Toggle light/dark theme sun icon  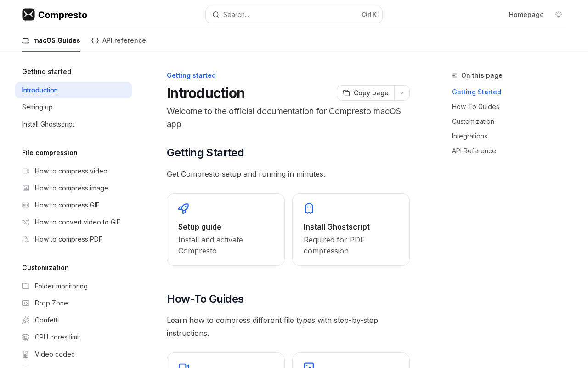point(559,15)
